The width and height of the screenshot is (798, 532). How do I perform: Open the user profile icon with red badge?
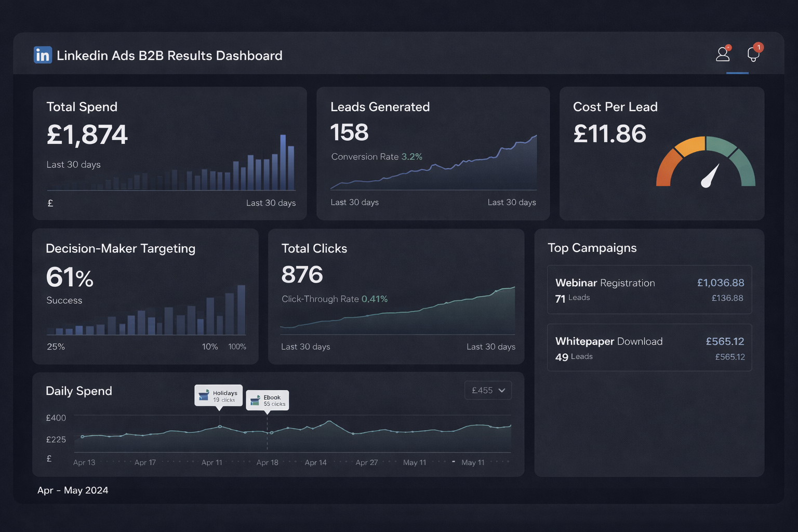point(722,54)
